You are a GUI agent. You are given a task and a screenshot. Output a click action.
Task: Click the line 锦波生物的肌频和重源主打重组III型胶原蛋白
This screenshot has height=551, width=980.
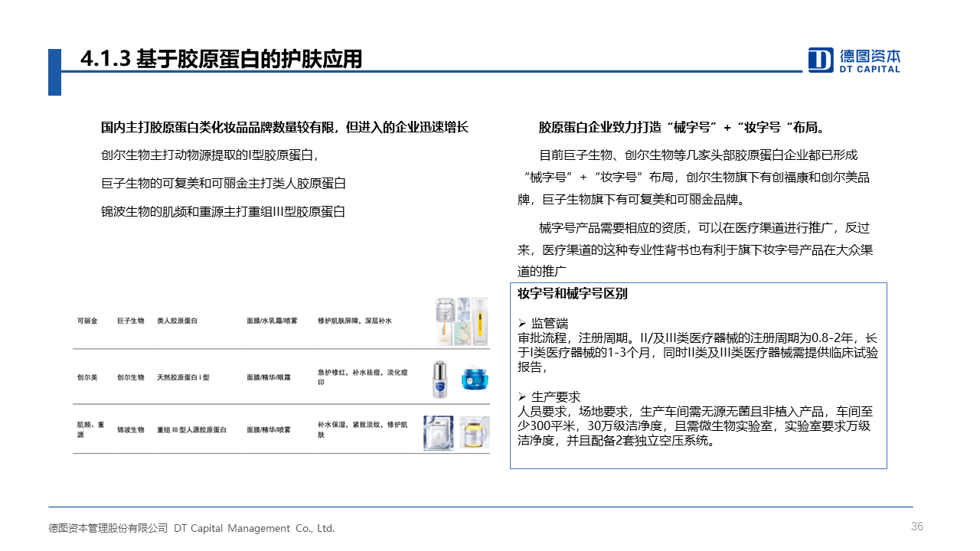tap(224, 211)
